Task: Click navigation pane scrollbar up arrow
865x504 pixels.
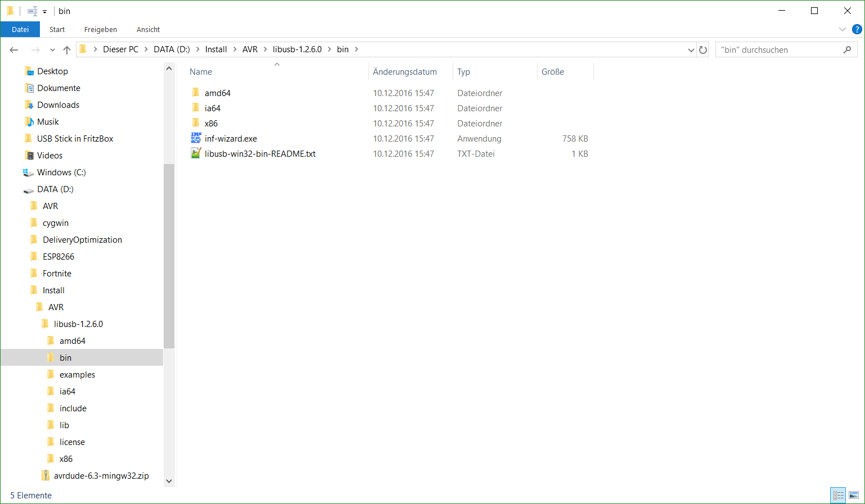Action: coord(169,69)
